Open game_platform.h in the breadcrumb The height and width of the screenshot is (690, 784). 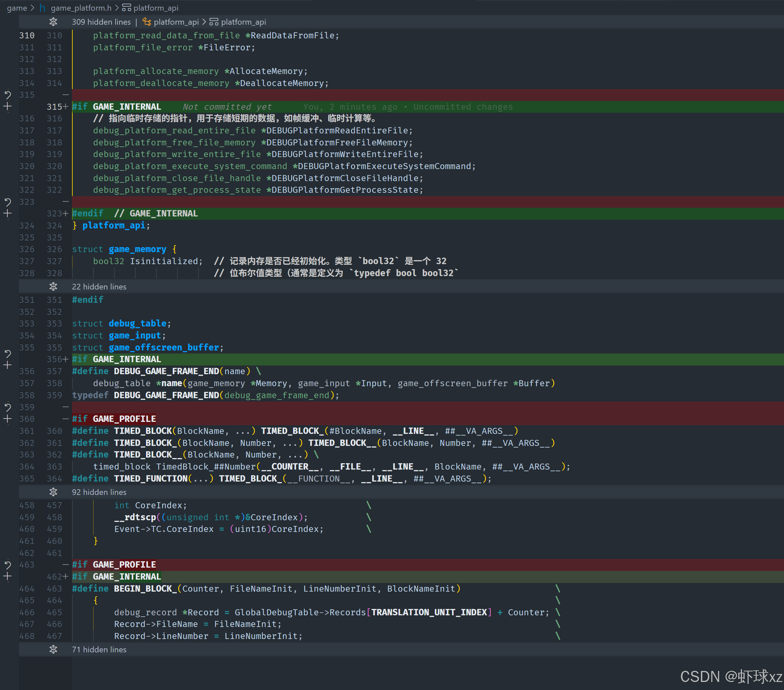click(x=81, y=8)
